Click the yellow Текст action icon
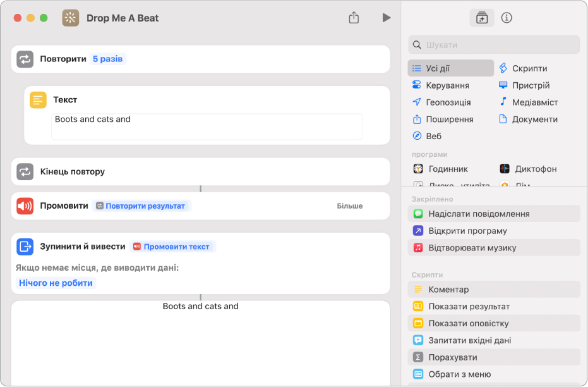The width and height of the screenshot is (588, 387). coord(38,100)
